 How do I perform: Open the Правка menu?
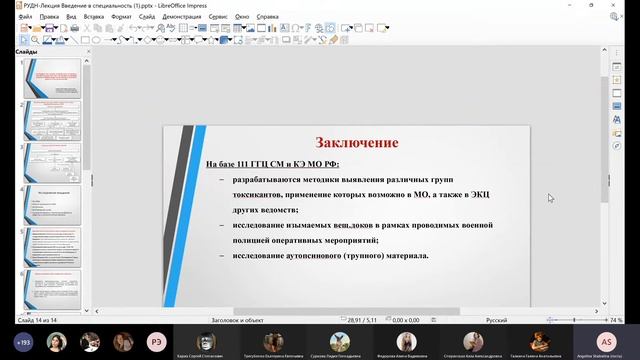pos(49,17)
